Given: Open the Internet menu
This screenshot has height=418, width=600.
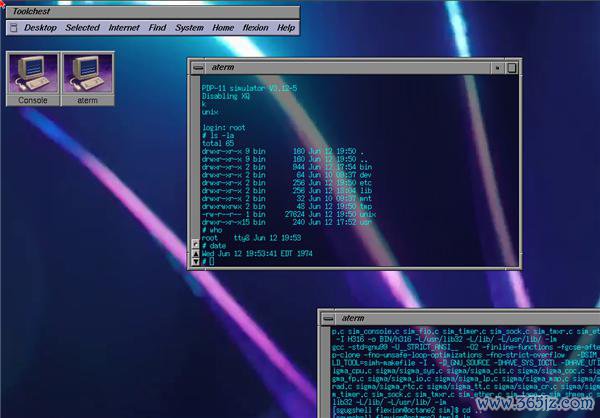Looking at the screenshot, I should tap(124, 28).
